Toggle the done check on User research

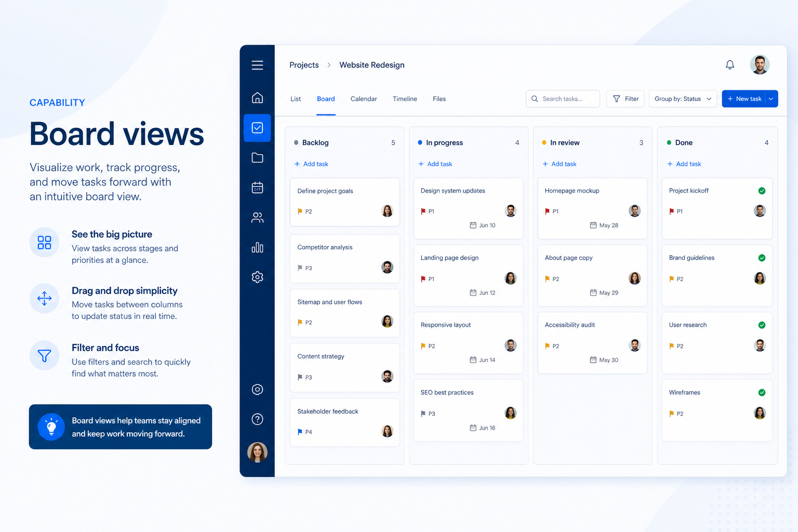coord(762,325)
